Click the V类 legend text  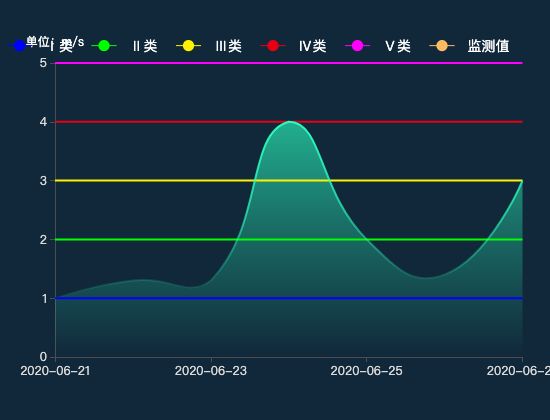pos(398,46)
